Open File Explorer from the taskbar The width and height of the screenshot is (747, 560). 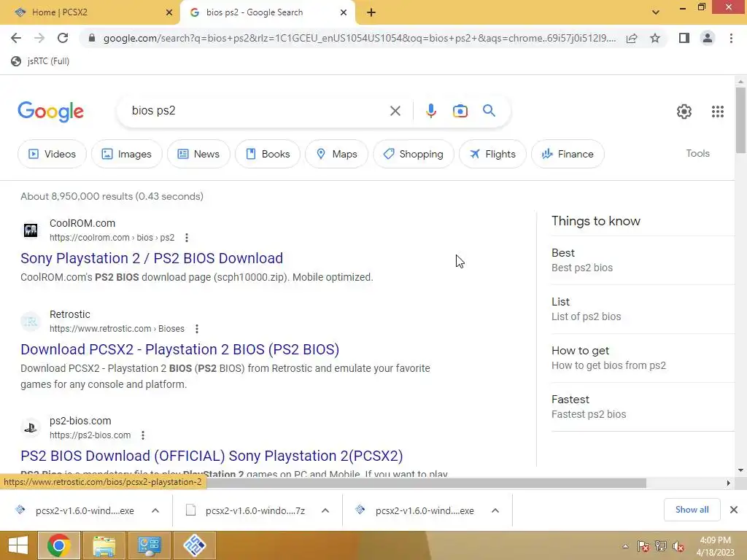coord(104,545)
